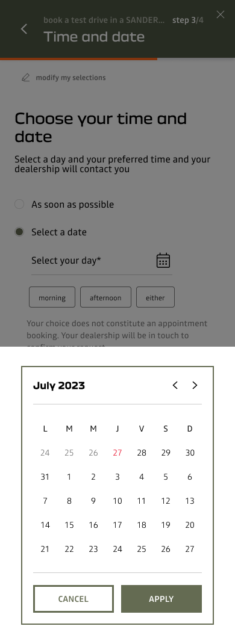
Task: Select day 10 in the calendar grid
Action: point(117,501)
